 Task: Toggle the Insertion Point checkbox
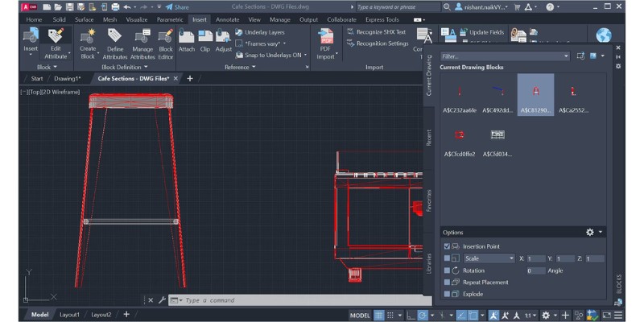click(447, 246)
